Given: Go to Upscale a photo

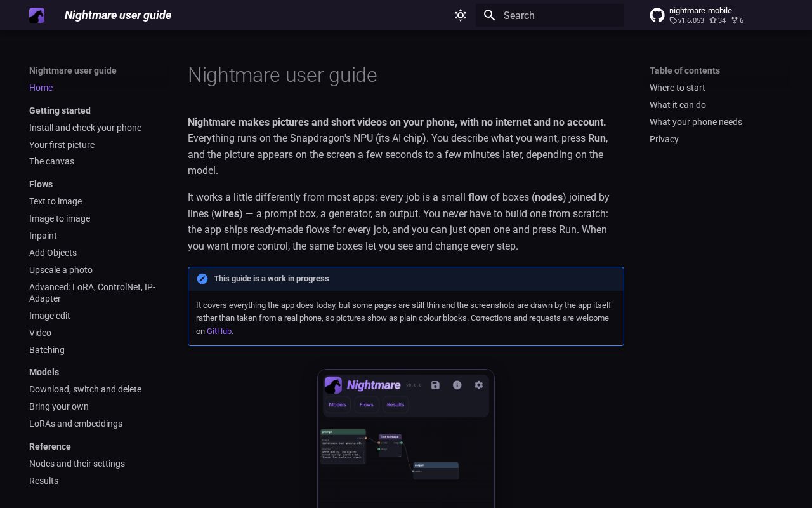Looking at the screenshot, I should click(x=61, y=270).
